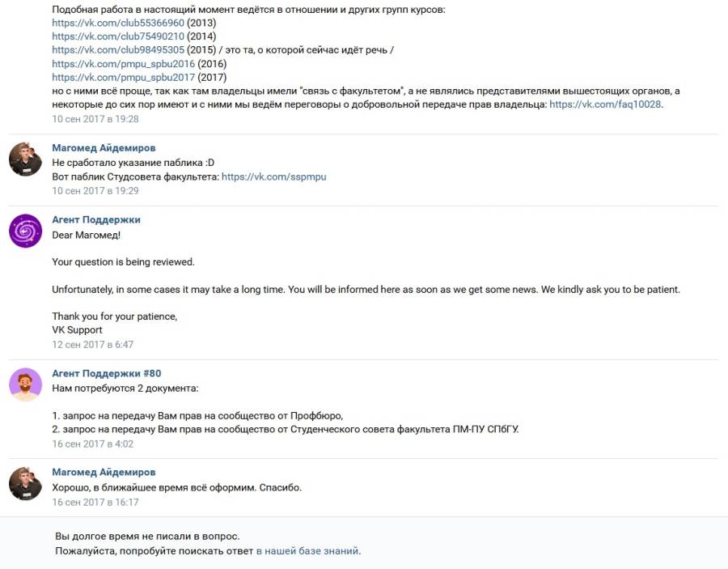Click Магомед Айдемиров's avatar at 16:17 message
Viewport: 728px width, 569px height.
[26, 483]
